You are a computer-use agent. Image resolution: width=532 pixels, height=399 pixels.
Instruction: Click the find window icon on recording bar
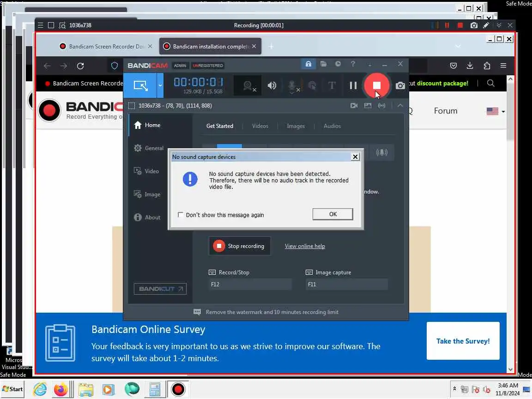[62, 25]
